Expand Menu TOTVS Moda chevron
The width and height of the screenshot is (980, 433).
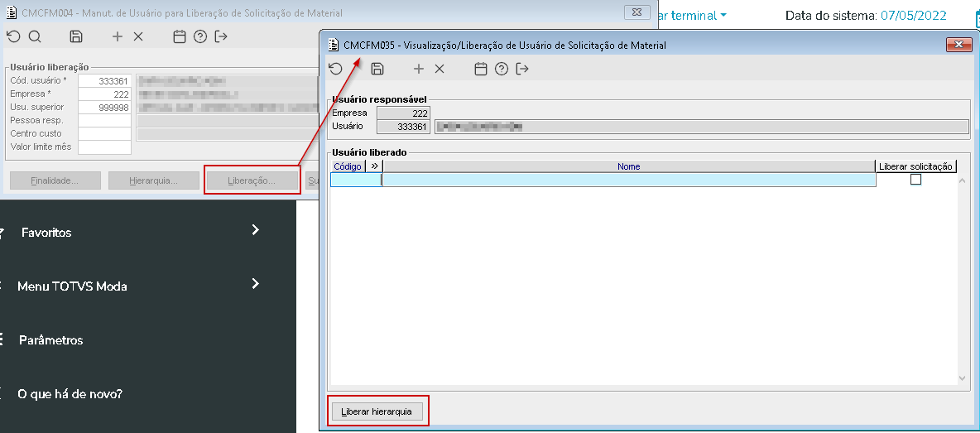click(x=255, y=284)
